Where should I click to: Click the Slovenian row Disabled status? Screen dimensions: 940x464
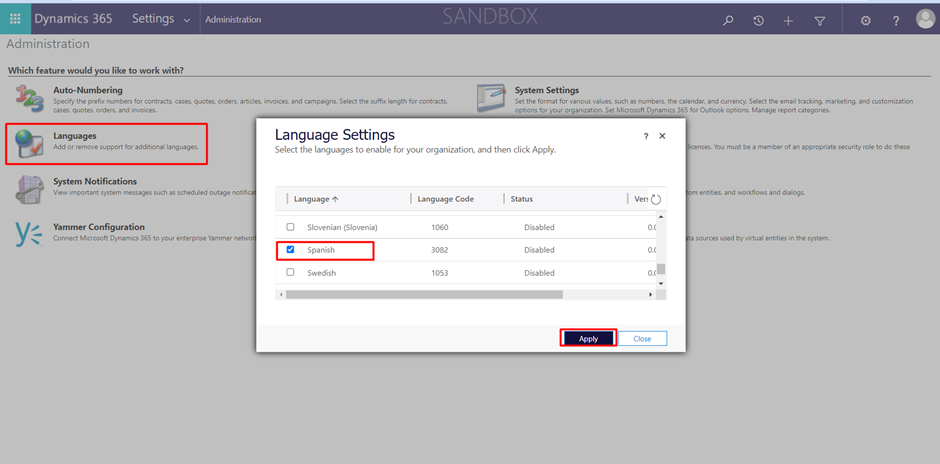click(x=539, y=227)
